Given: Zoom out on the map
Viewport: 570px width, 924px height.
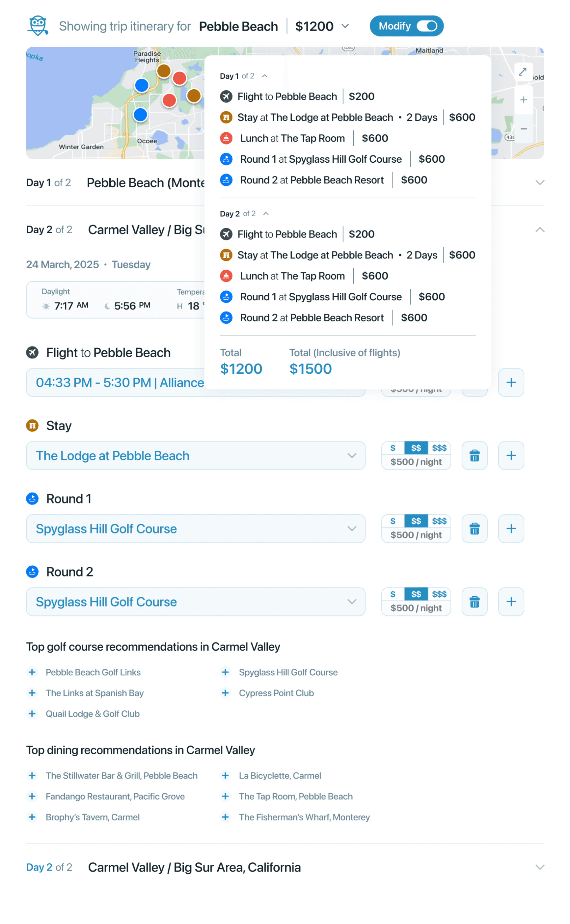Looking at the screenshot, I should (524, 129).
